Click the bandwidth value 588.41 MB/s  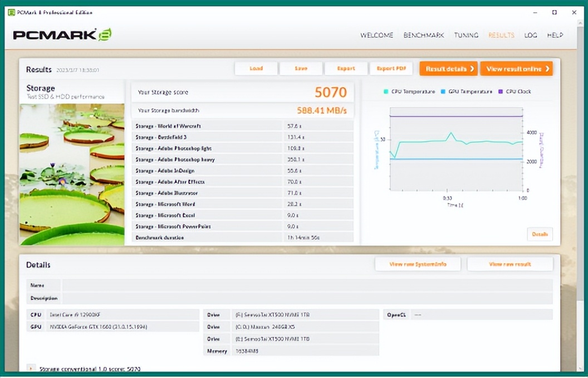click(322, 111)
